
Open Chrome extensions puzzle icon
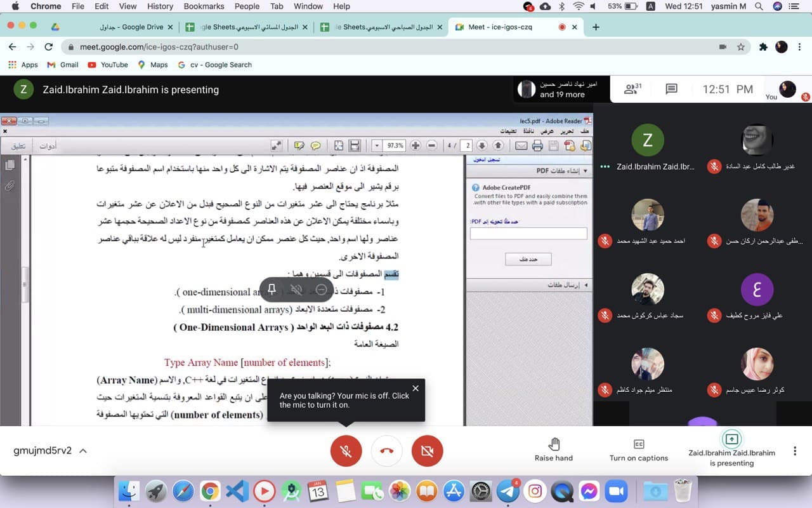click(x=763, y=47)
